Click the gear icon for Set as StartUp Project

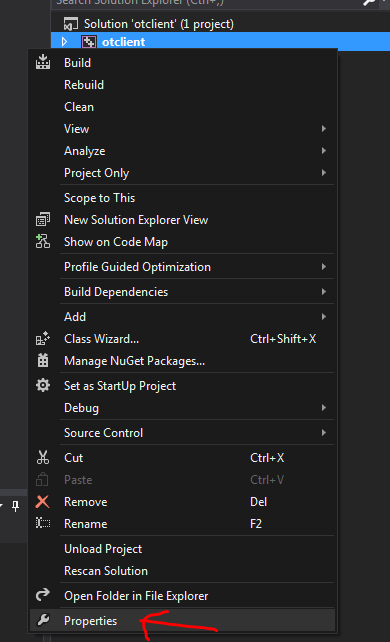point(43,385)
